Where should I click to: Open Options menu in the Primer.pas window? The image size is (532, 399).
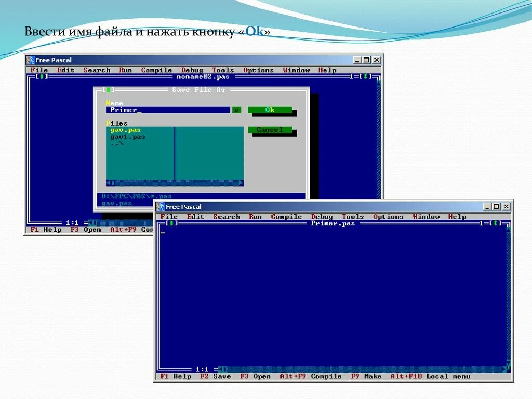coord(388,217)
